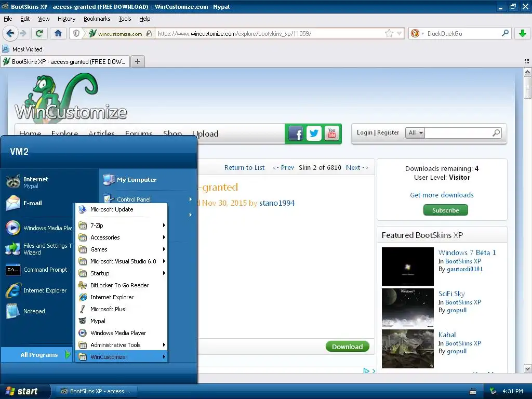Reload the page with the refresh icon
The height and width of the screenshot is (399, 532).
pos(39,33)
